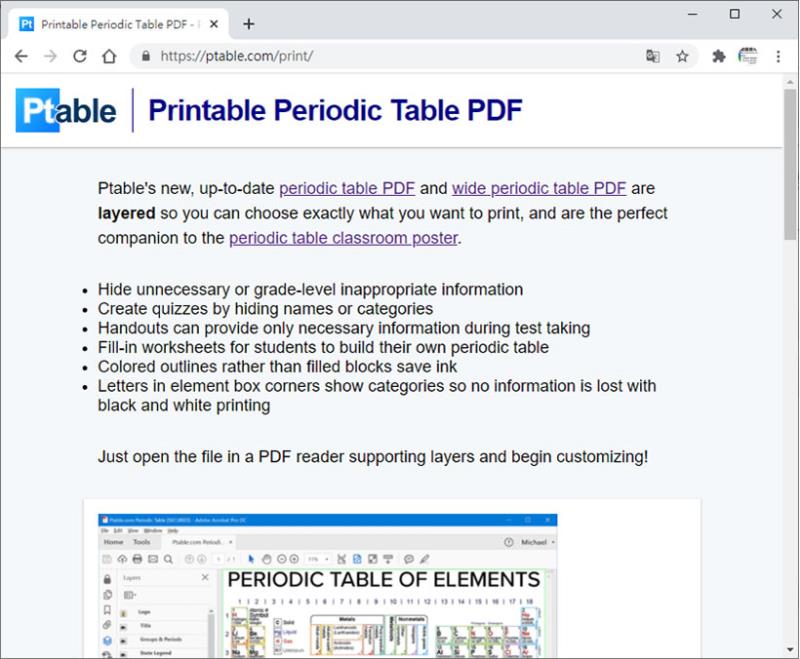Go back to the previous page
800x659 pixels.
pos(21,56)
